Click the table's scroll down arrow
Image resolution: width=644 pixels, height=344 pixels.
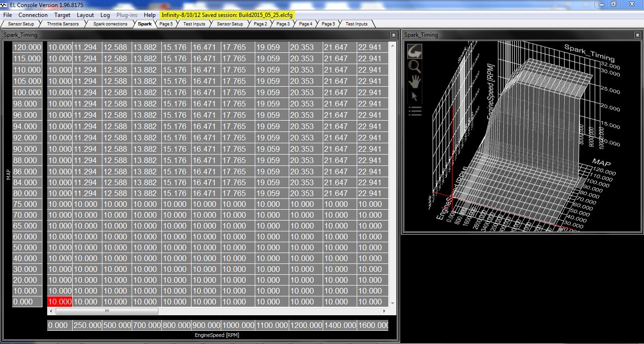tap(393, 303)
